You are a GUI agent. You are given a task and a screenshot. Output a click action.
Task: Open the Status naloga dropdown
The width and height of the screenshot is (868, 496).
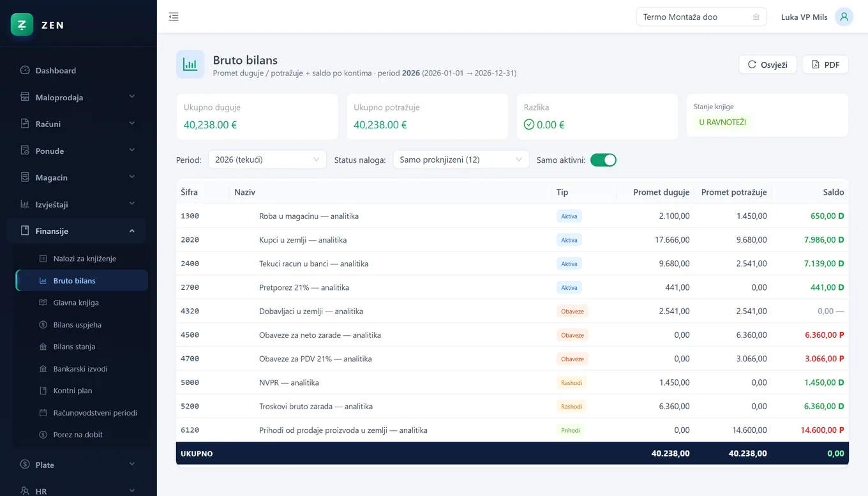pyautogui.click(x=461, y=160)
